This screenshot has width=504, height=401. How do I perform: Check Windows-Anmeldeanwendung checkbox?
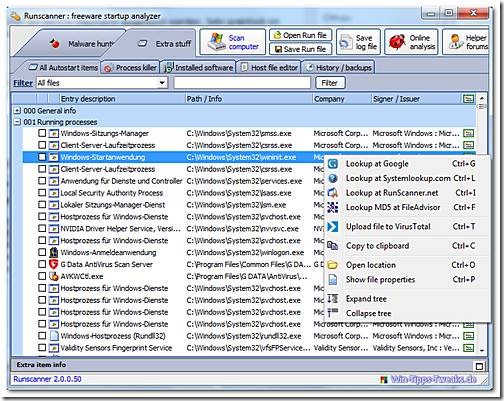[42, 252]
